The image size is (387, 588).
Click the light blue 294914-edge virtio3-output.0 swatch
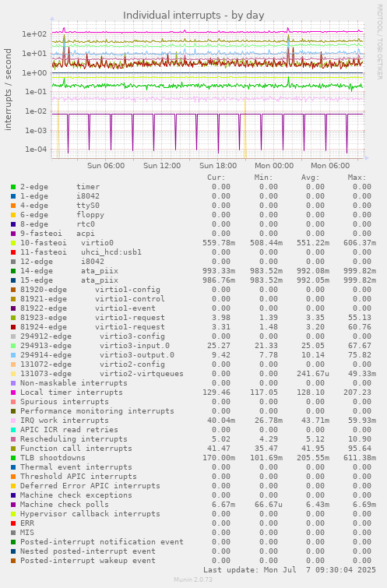[x=13, y=355]
